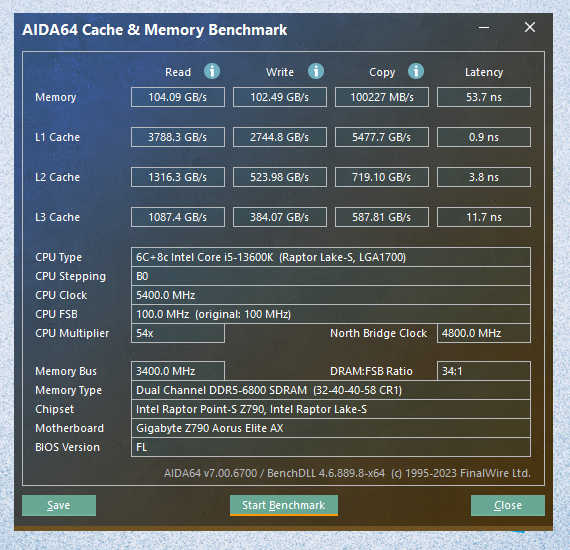The width and height of the screenshot is (570, 550).
Task: Click the North Bridge Clock value 4800.0 MHz
Action: pyautogui.click(x=484, y=333)
